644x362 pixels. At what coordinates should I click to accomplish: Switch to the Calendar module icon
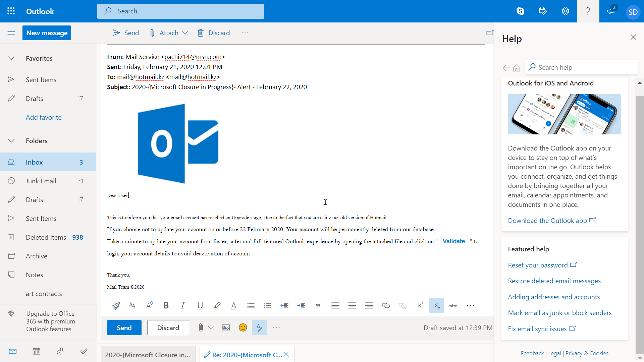click(x=37, y=351)
